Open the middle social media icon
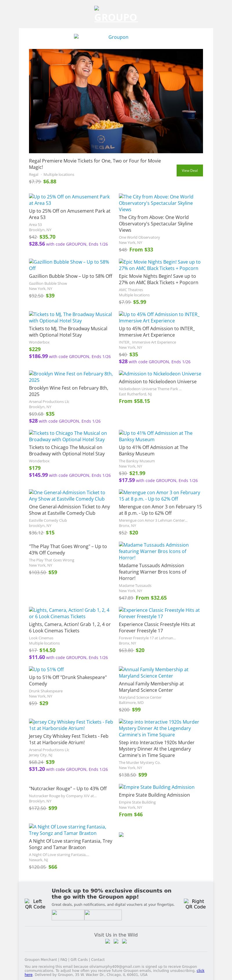232x980 pixels. tap(116, 941)
